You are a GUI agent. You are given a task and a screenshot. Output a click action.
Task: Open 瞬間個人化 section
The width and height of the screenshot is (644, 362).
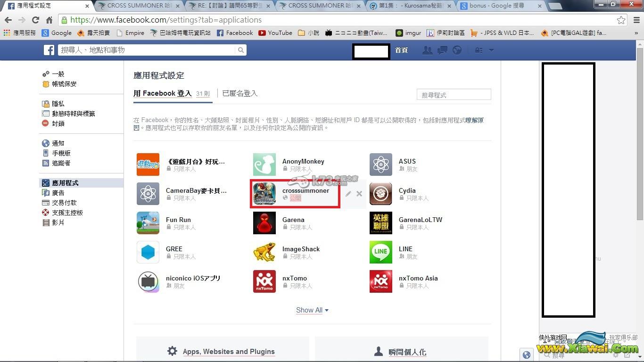click(407, 352)
